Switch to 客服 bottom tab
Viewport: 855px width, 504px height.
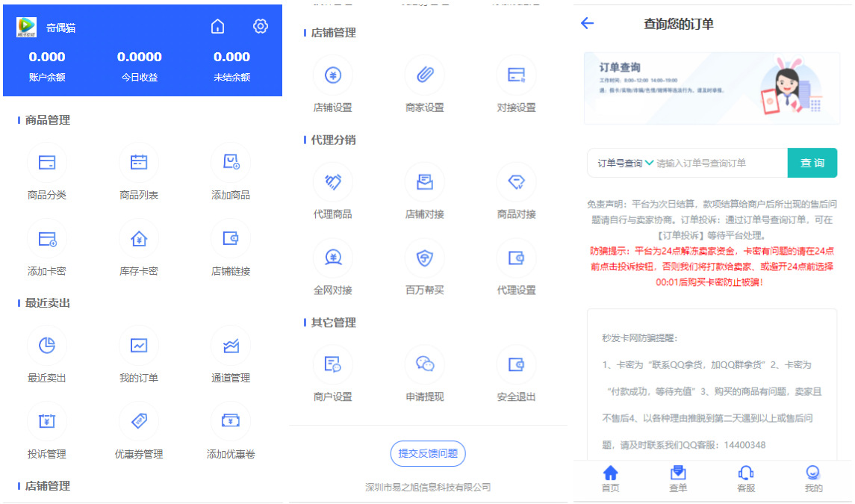tap(746, 479)
